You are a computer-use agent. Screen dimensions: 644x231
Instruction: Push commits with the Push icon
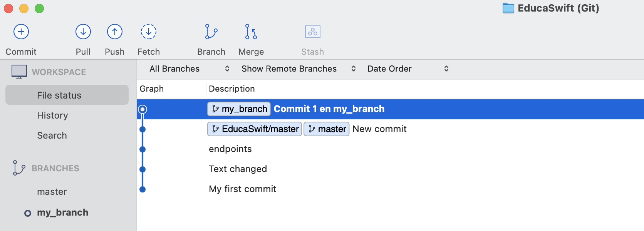pyautogui.click(x=115, y=32)
